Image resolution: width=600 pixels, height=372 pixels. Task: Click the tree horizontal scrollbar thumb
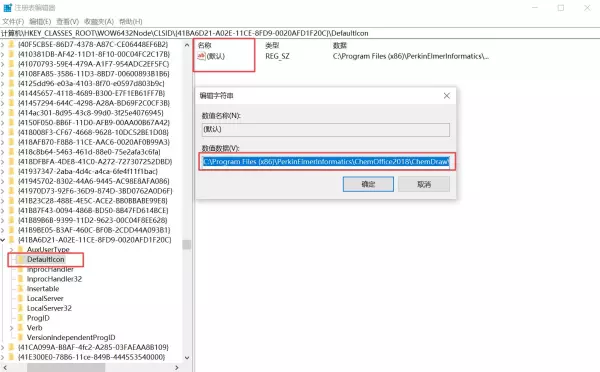(x=66, y=368)
